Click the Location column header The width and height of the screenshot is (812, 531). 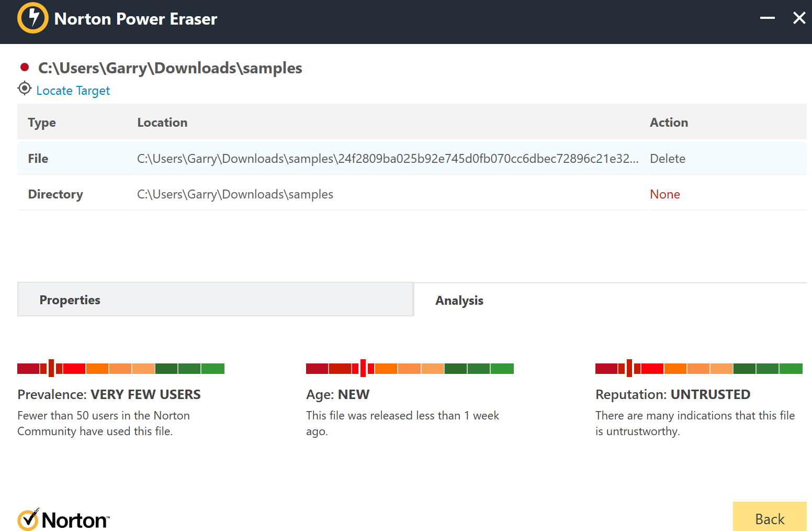[162, 123]
